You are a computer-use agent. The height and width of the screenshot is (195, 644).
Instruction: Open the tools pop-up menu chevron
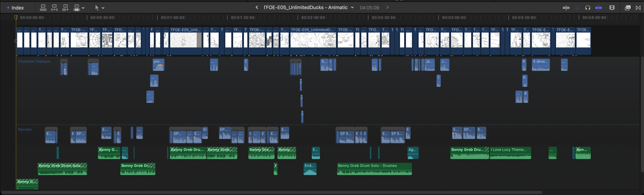(x=103, y=7)
